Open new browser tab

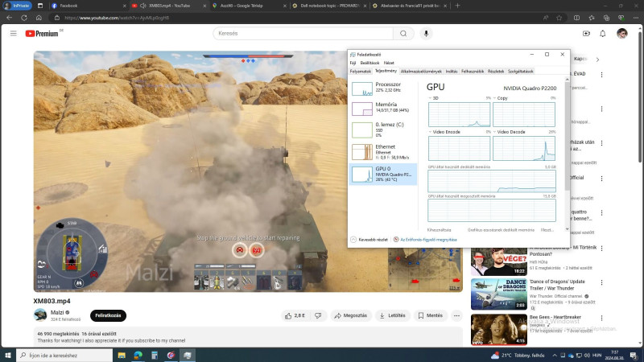click(457, 6)
